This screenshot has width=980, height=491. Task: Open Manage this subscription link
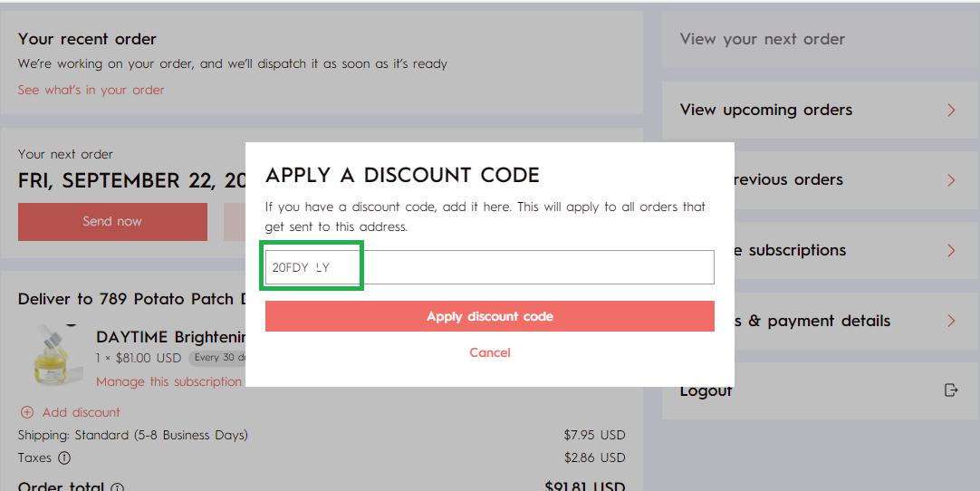click(168, 381)
